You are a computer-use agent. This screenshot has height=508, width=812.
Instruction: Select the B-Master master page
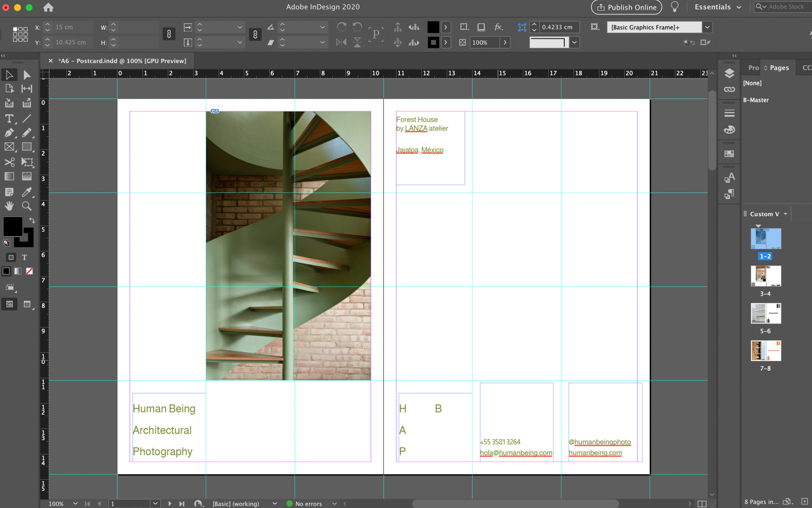point(756,100)
